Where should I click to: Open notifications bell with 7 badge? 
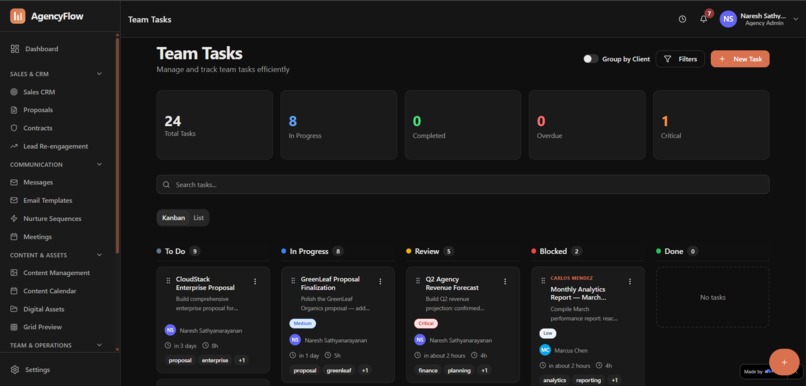point(704,19)
